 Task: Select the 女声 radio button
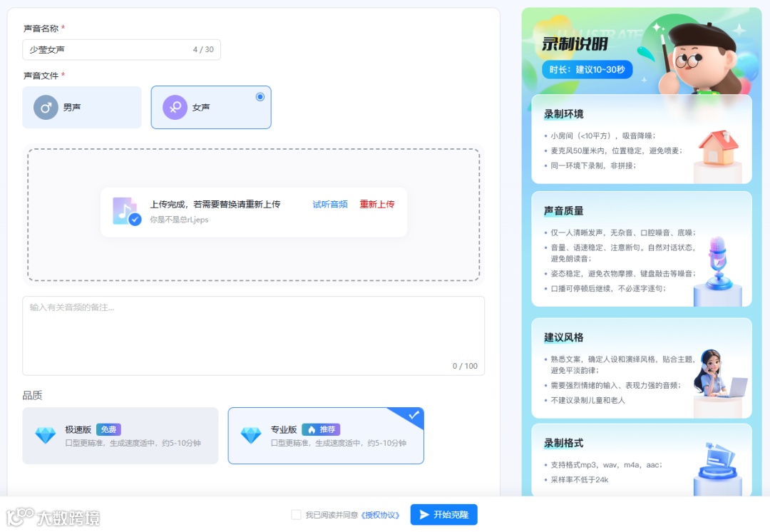tap(260, 96)
